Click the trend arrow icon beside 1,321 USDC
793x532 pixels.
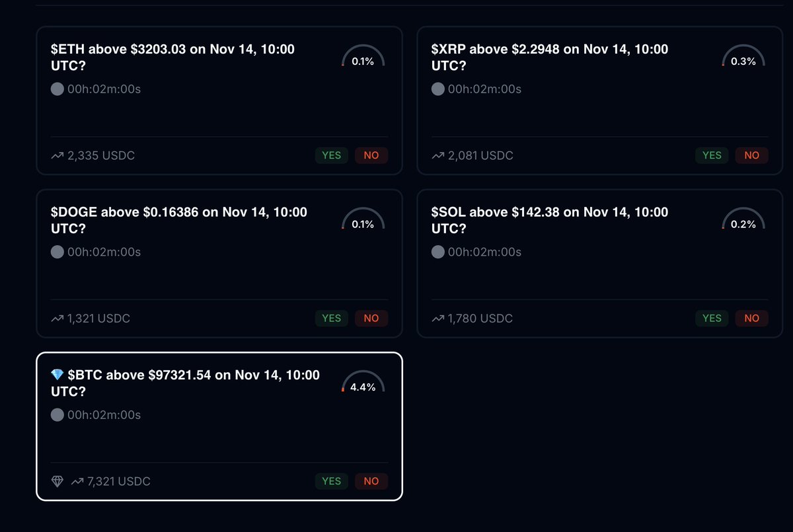coord(57,319)
